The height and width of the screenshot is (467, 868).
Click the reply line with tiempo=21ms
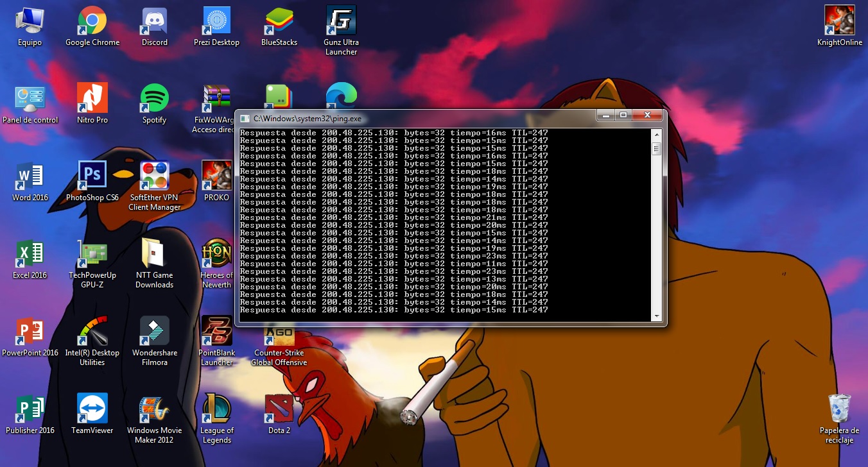[x=394, y=217]
